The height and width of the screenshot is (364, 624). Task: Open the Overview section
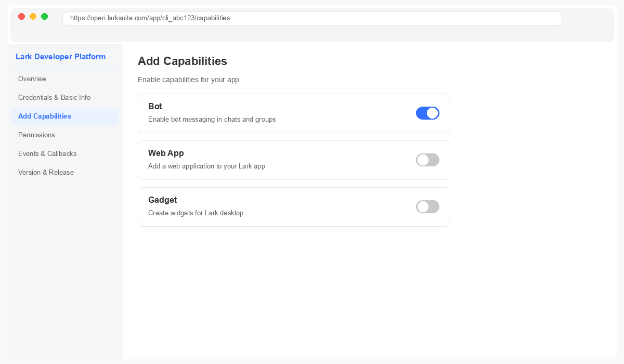[65, 79]
